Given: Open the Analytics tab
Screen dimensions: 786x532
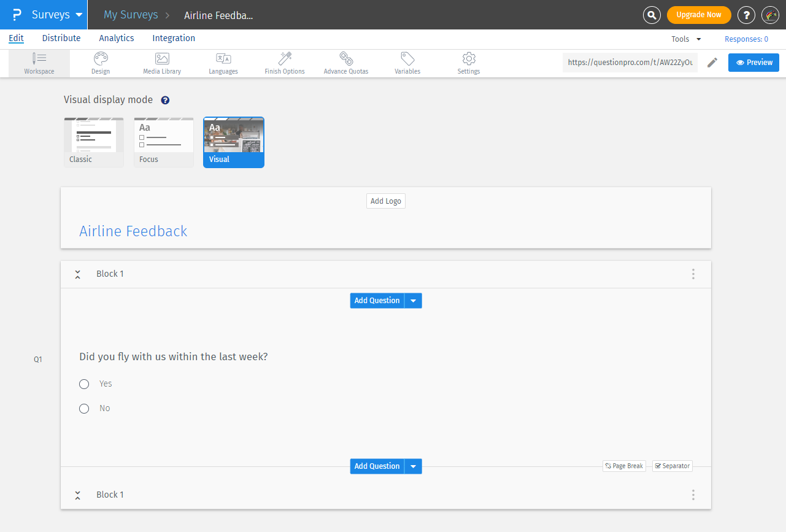Looking at the screenshot, I should click(116, 38).
